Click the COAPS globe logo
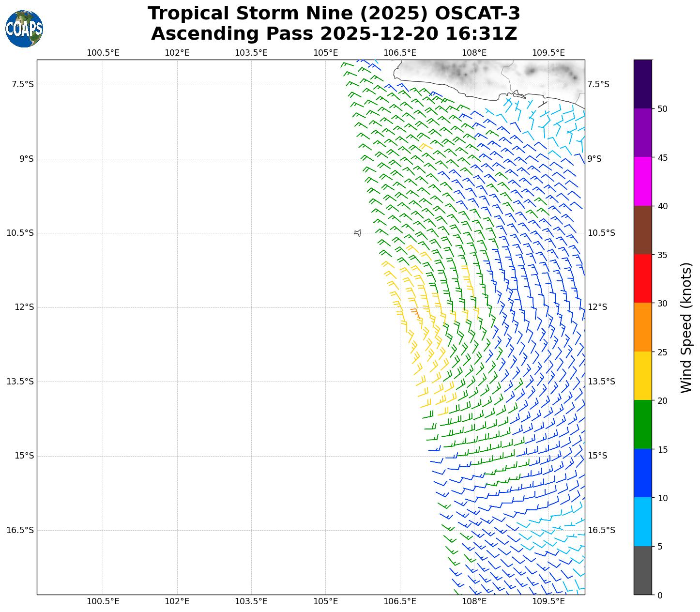The height and width of the screenshot is (612, 700). click(x=24, y=29)
